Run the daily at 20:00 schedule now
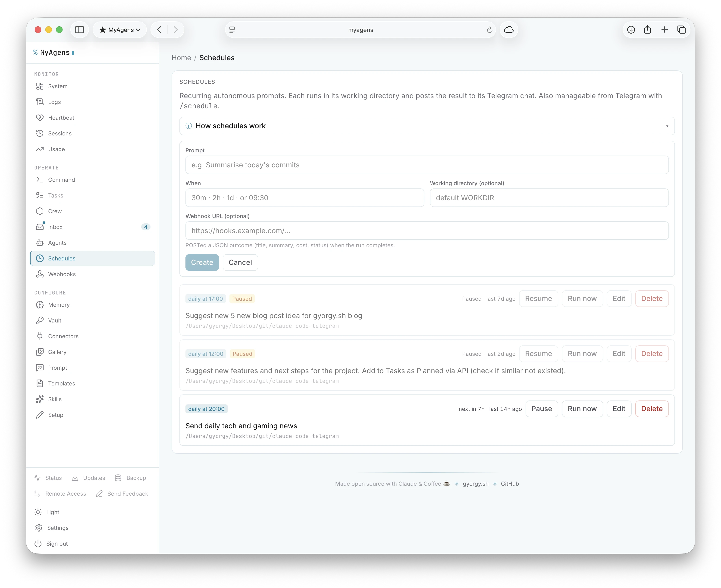Screen dimensions: 721x588 (582, 409)
